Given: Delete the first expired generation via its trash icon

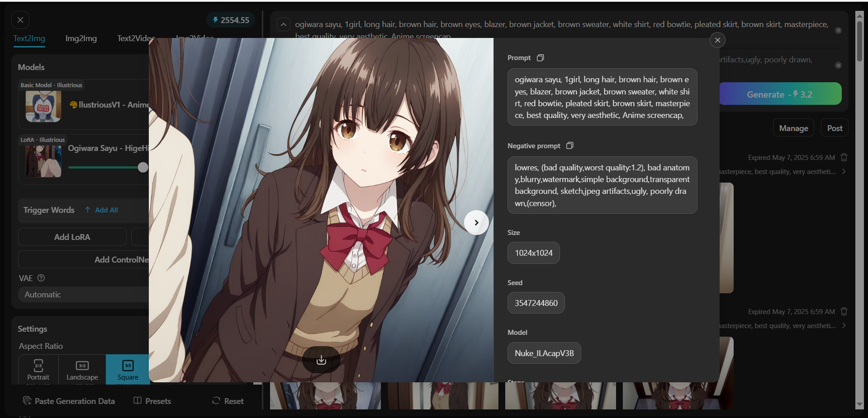Looking at the screenshot, I should tap(844, 157).
